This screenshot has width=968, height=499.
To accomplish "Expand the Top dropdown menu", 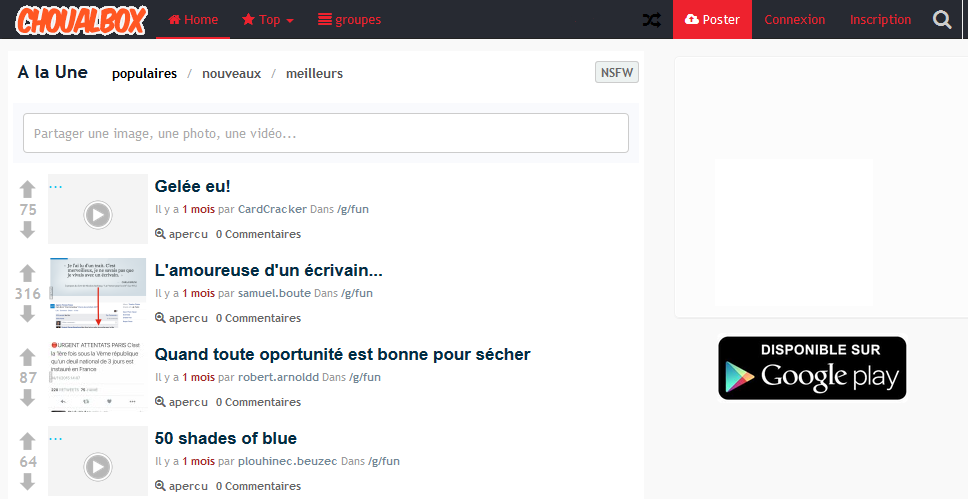I will point(268,20).
